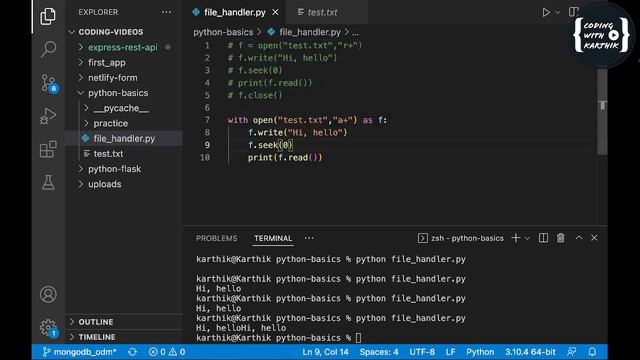Expand the __pycache__ folder
640x360 pixels.
121,108
